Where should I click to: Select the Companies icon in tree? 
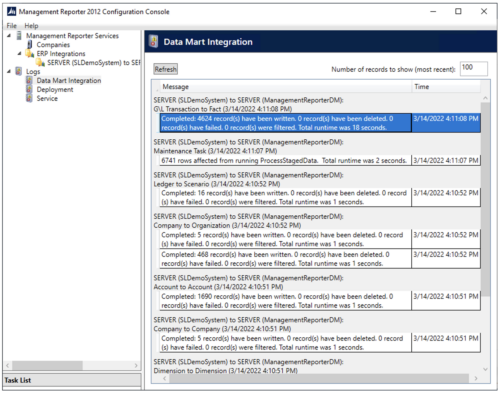point(30,44)
